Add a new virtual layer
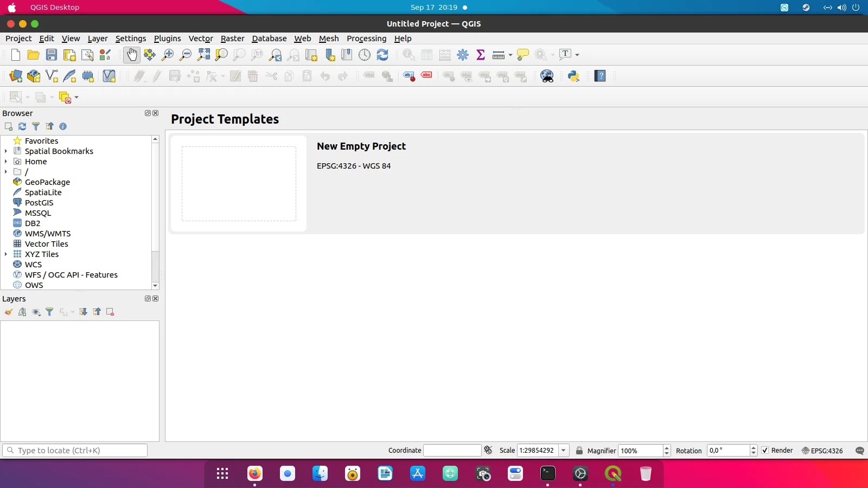Image resolution: width=868 pixels, height=488 pixels. point(109,76)
